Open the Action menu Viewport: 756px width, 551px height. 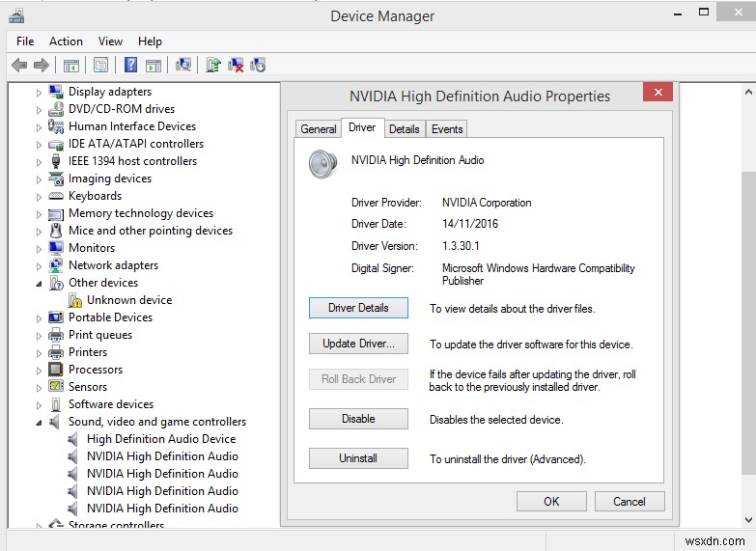click(x=66, y=41)
